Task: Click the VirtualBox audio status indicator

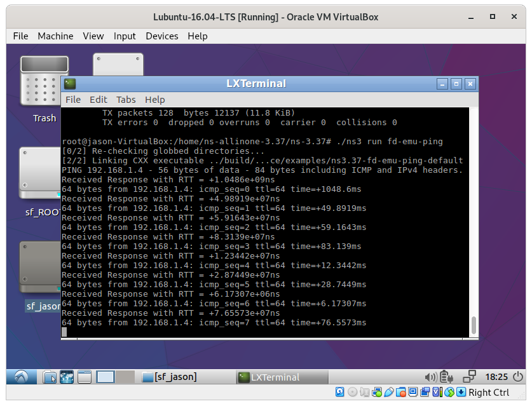Action: pyautogui.click(x=364, y=392)
